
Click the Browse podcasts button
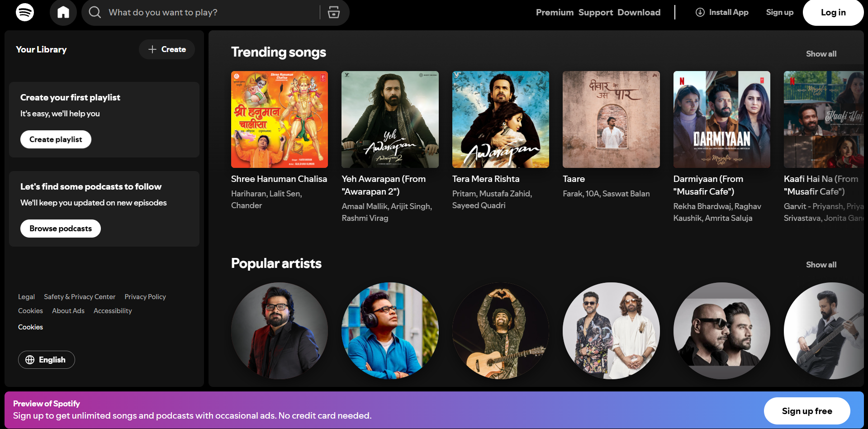click(61, 229)
